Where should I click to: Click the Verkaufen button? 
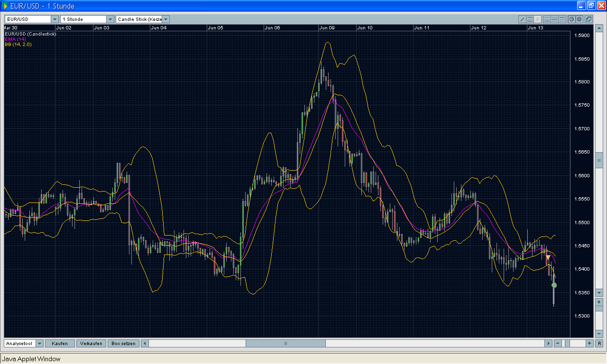[91, 343]
